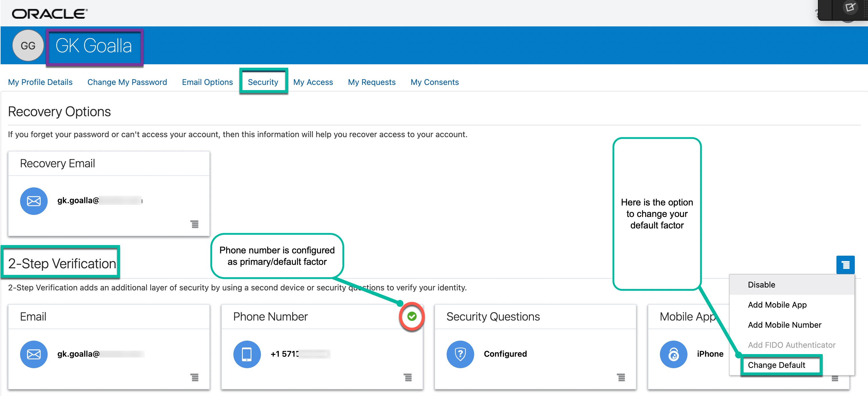
Task: Open the Recovery Email card options menu
Action: [194, 224]
